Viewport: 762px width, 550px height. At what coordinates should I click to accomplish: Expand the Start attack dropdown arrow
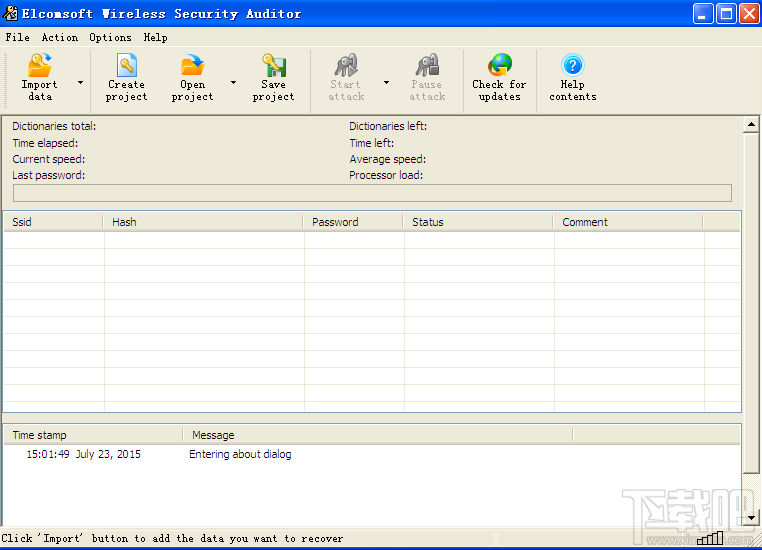[x=386, y=83]
